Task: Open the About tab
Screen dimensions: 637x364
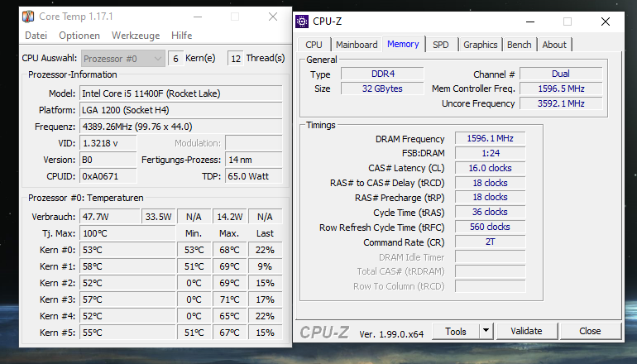Action: point(554,45)
